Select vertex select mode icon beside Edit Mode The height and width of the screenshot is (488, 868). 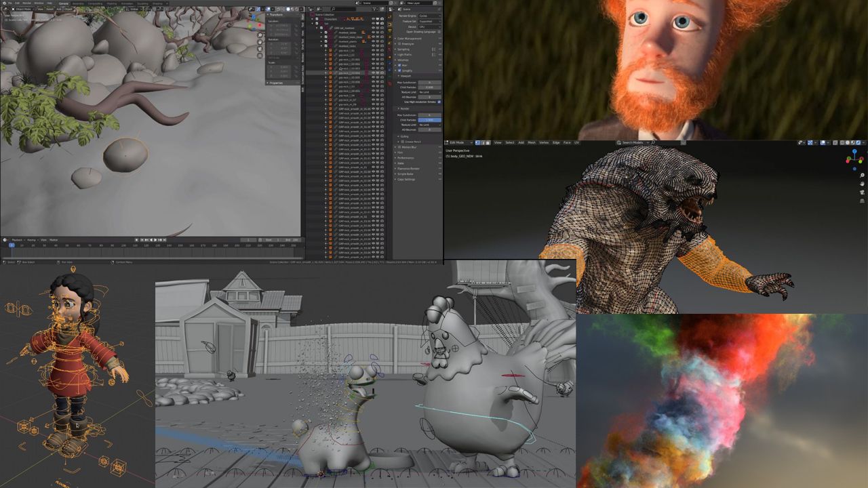click(x=477, y=142)
